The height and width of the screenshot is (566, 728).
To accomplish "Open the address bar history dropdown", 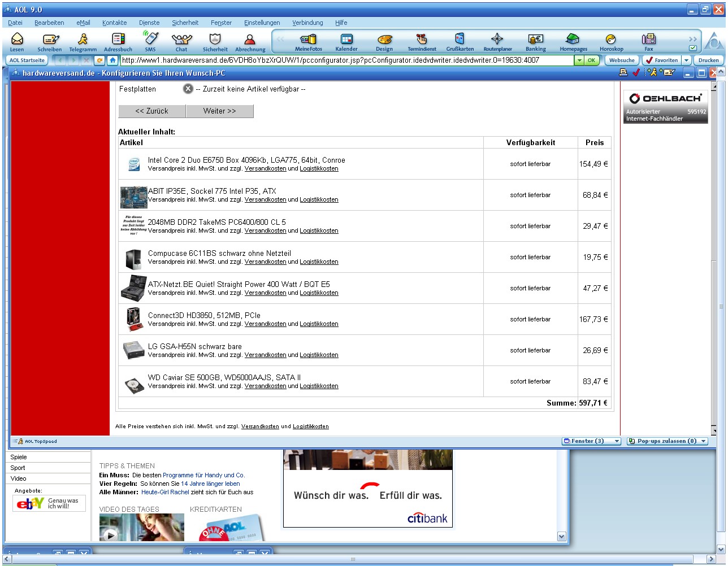I will pos(579,60).
